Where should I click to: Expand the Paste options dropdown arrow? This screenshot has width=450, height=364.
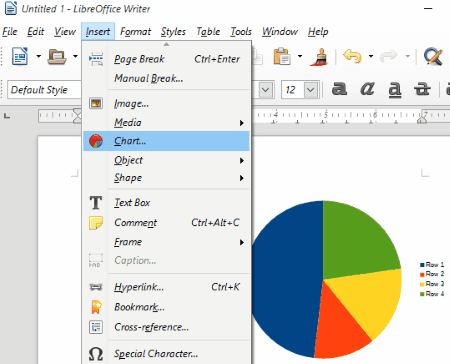(300, 56)
